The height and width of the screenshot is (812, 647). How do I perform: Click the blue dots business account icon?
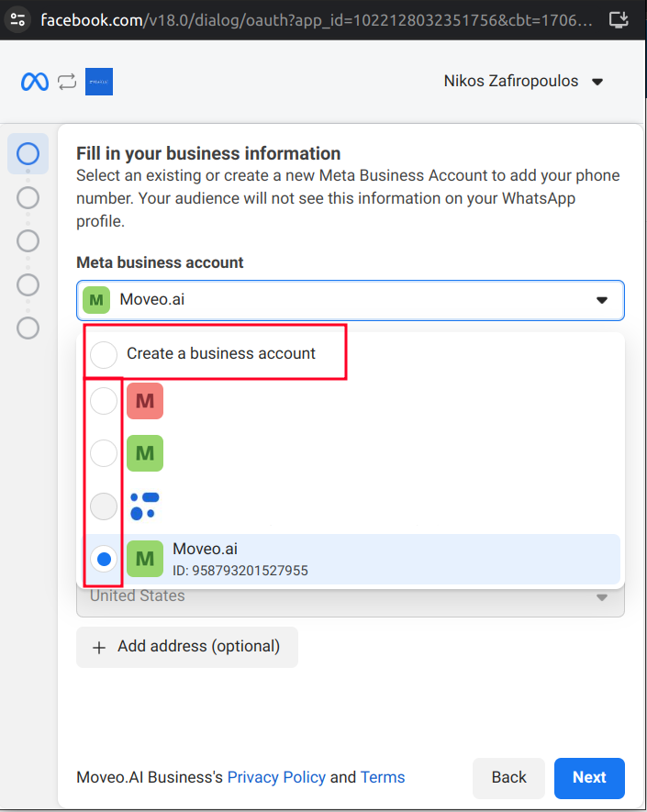(x=144, y=506)
